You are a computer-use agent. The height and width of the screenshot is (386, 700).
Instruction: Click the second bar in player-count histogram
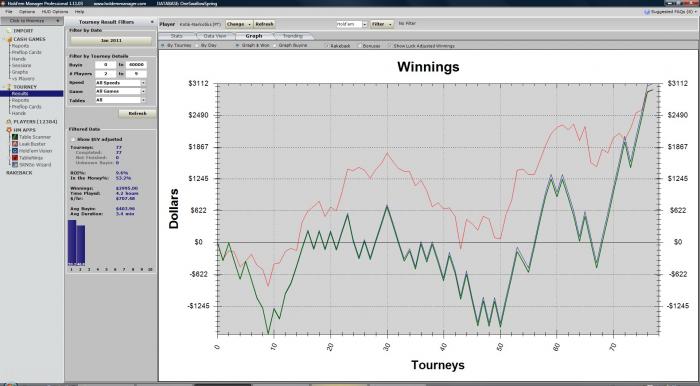tap(81, 245)
